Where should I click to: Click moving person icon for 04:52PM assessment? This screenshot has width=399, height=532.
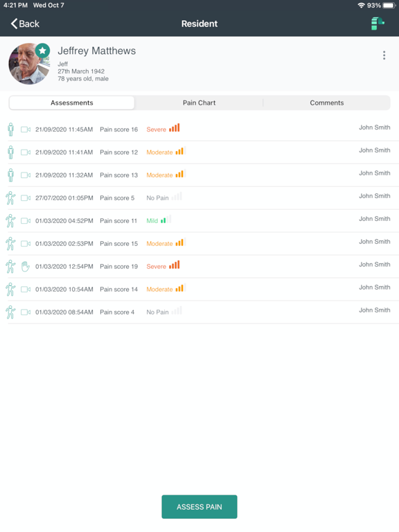tap(10, 220)
